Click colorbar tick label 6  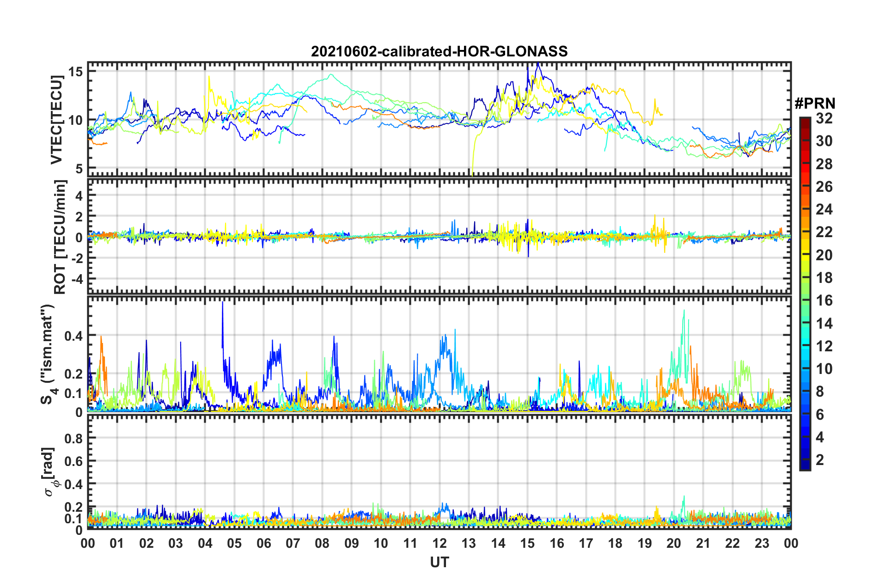coord(820,415)
